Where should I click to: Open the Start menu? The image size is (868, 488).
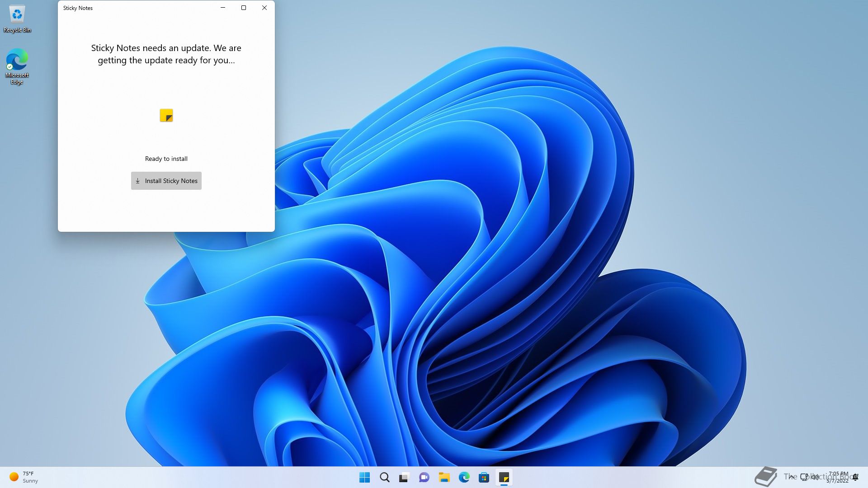pos(364,477)
